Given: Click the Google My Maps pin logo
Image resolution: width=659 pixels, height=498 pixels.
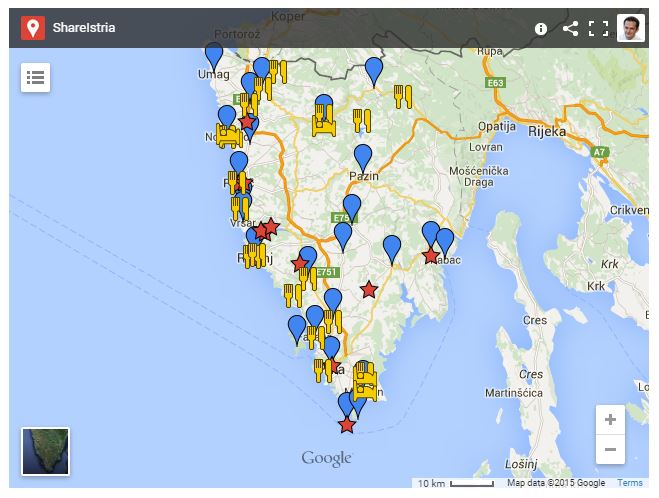Looking at the screenshot, I should [x=33, y=28].
